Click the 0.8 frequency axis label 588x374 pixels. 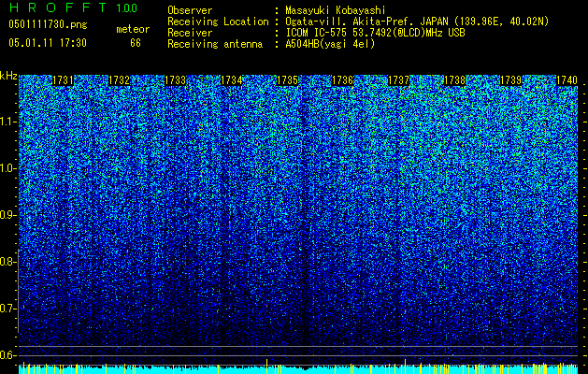click(7, 262)
